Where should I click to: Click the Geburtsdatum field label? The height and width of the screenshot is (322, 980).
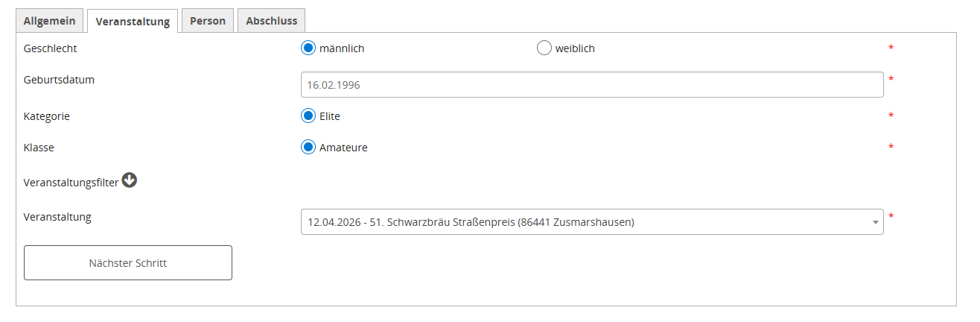(59, 80)
